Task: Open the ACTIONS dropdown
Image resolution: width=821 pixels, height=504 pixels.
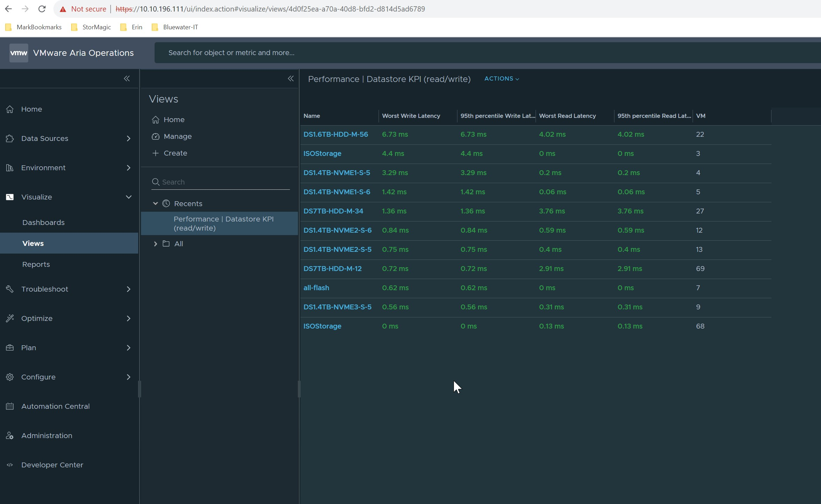Action: click(502, 79)
